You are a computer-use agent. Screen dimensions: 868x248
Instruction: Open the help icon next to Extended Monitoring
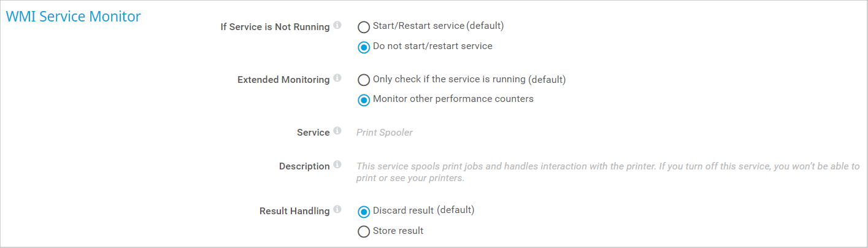(337, 79)
